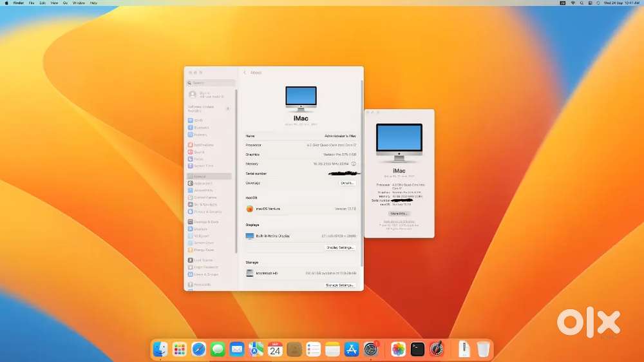Click the menu bar date and time

coord(621,3)
